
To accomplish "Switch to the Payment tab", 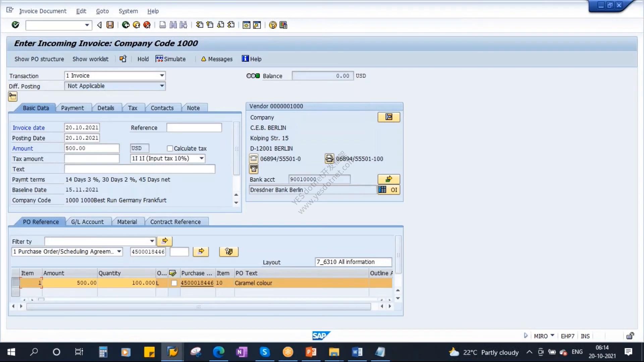I will click(72, 108).
